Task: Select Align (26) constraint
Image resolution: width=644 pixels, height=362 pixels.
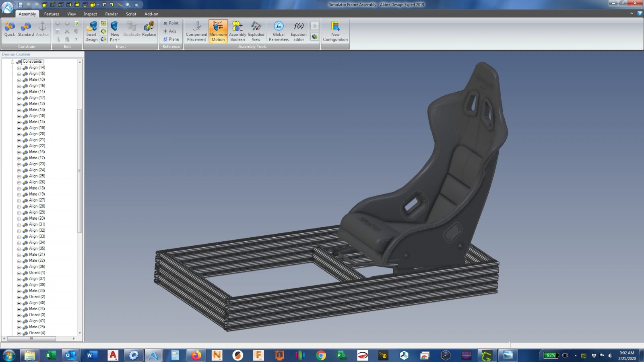Action: click(37, 182)
